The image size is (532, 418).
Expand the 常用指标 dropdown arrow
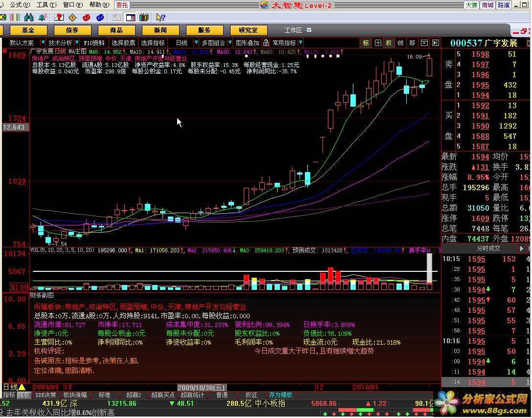click(301, 43)
